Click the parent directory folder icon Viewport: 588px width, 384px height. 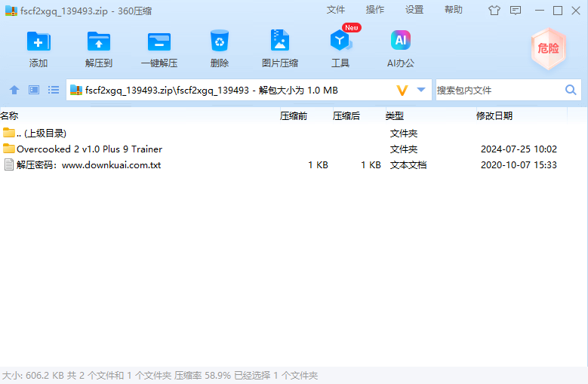(x=8, y=133)
